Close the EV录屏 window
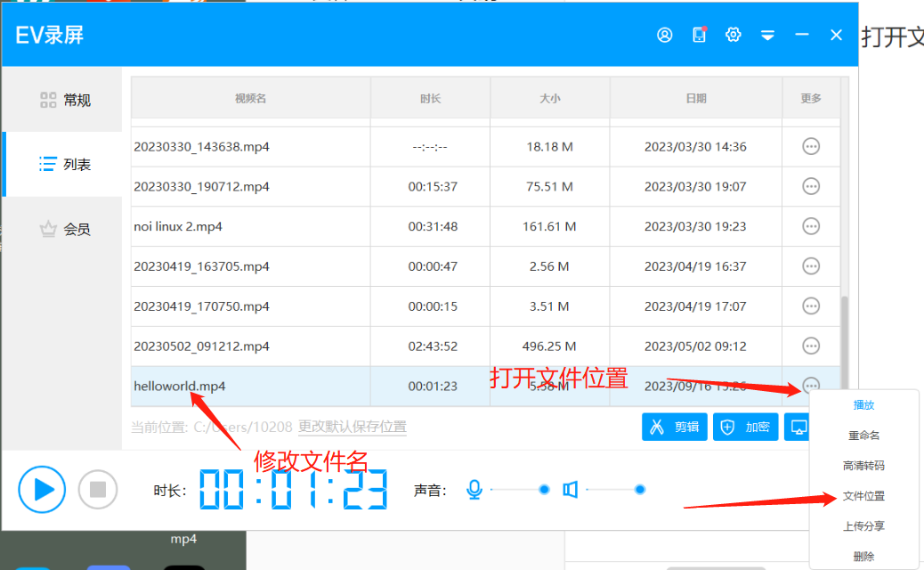This screenshot has width=924, height=570. (x=836, y=36)
